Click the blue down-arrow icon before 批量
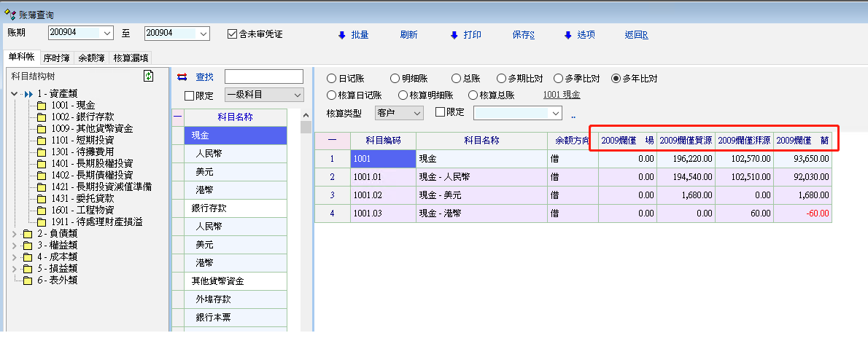Screen dimensions: 868x341 click(341, 35)
